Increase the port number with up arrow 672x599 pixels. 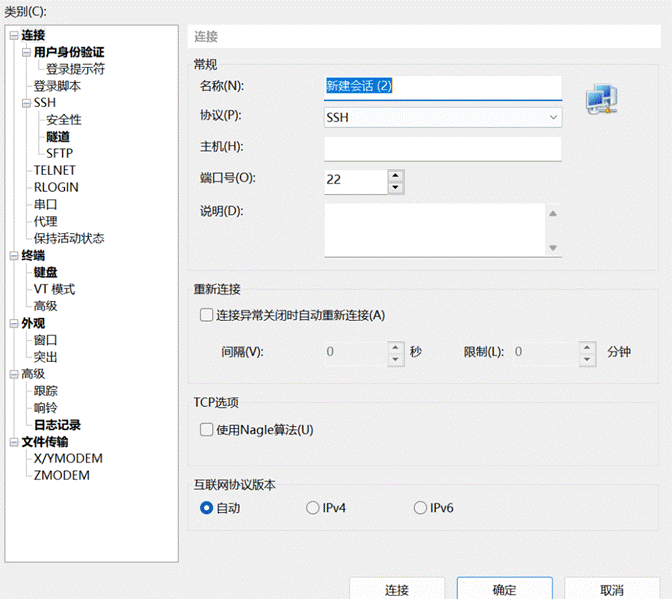[396, 175]
